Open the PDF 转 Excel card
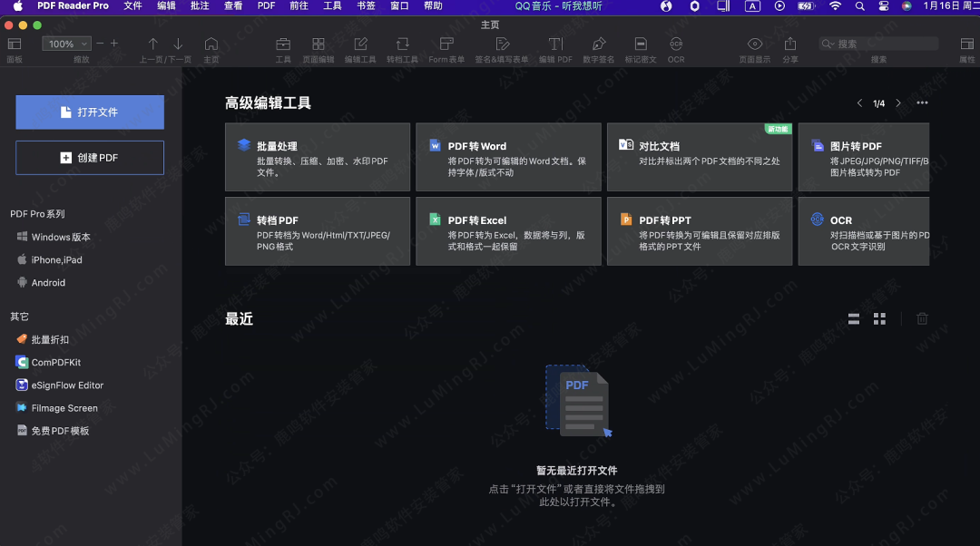Viewport: 980px width, 546px height. click(x=509, y=231)
